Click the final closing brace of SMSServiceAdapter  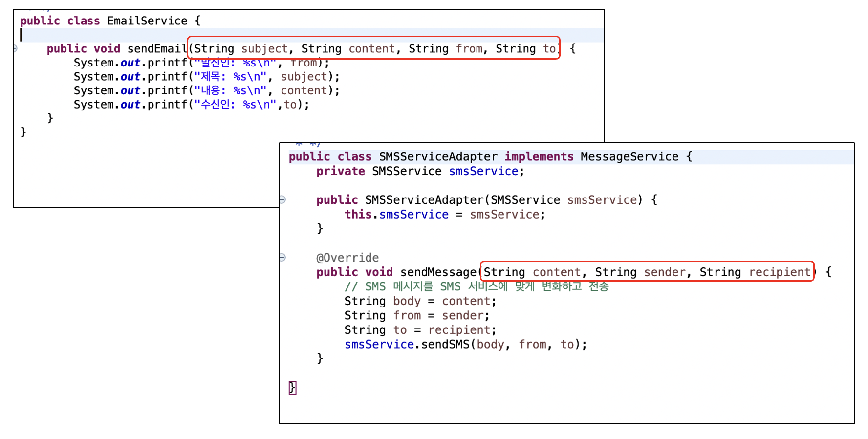pyautogui.click(x=292, y=388)
